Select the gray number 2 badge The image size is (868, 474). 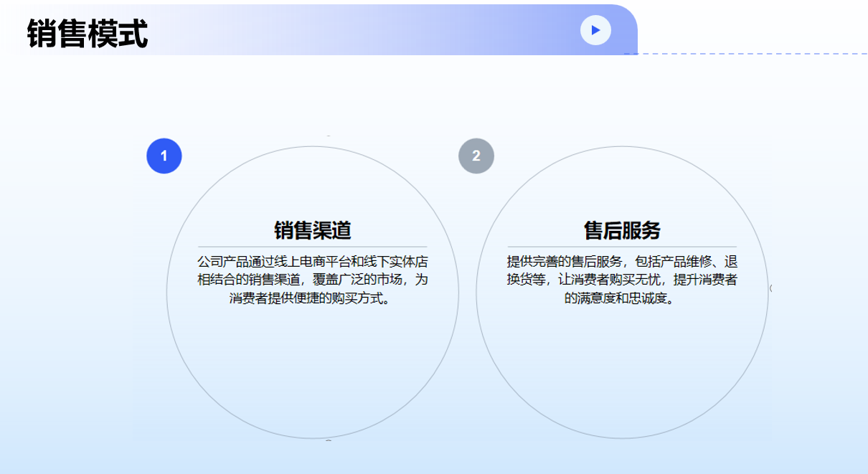click(x=476, y=156)
